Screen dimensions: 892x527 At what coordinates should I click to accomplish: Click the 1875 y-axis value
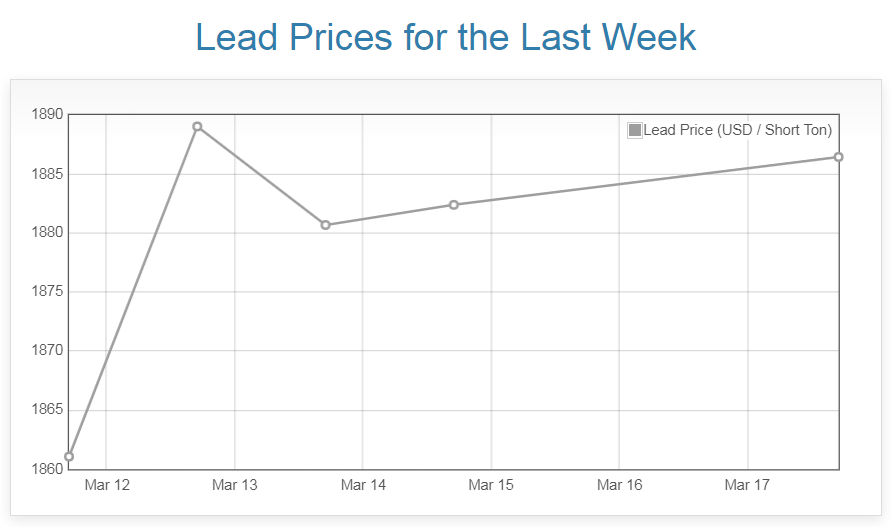(x=47, y=292)
